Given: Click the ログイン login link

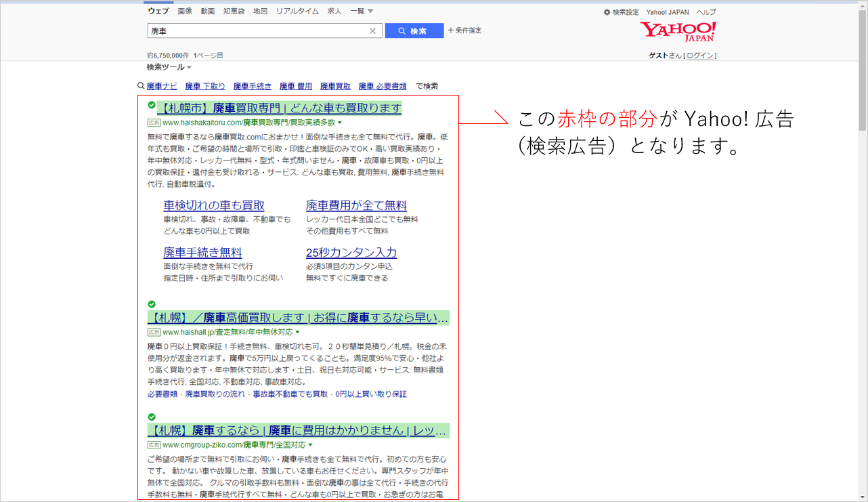Looking at the screenshot, I should tap(700, 56).
